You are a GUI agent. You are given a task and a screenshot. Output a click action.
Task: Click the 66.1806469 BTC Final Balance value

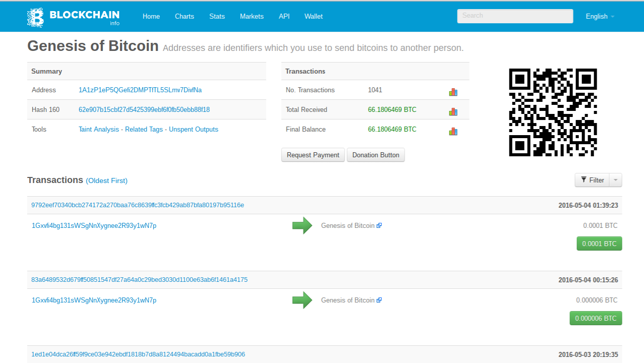tap(392, 129)
